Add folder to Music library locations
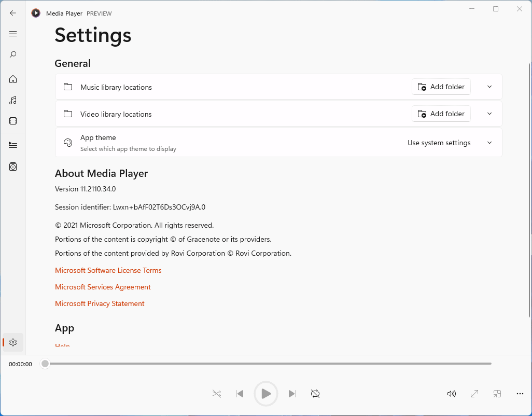Viewport: 532px width, 416px height. (441, 87)
